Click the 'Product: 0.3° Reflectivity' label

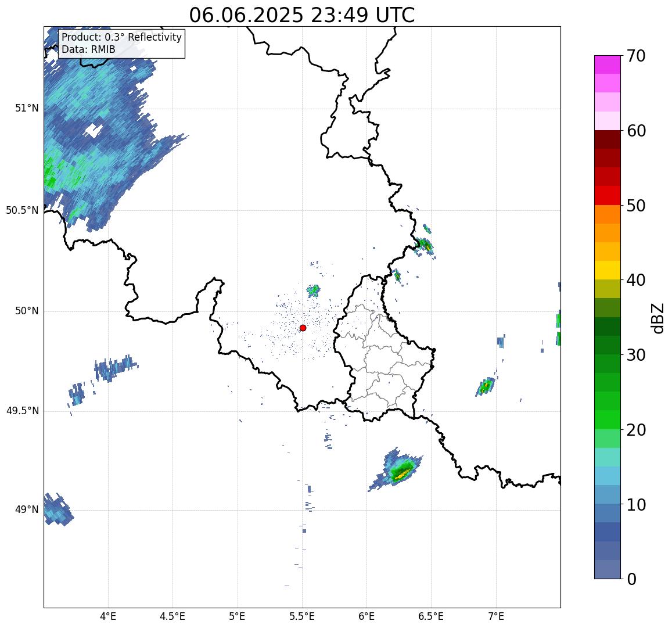click(x=122, y=37)
